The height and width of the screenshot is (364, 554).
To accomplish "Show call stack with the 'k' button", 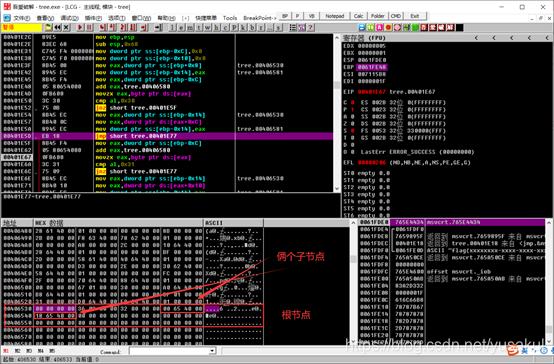I will click(243, 28).
